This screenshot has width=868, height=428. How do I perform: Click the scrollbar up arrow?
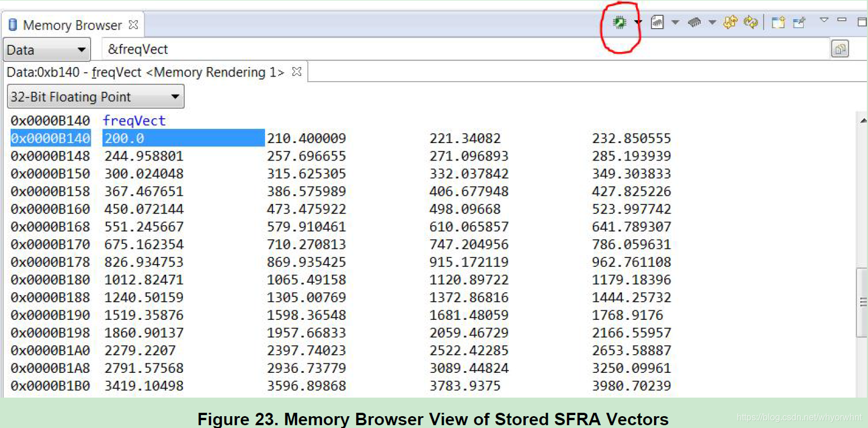click(x=862, y=120)
